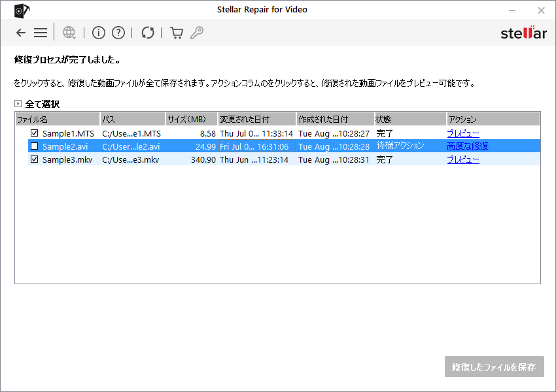Open プレビュー link for Sample3.mkv
Image resolution: width=556 pixels, height=392 pixels.
(463, 159)
